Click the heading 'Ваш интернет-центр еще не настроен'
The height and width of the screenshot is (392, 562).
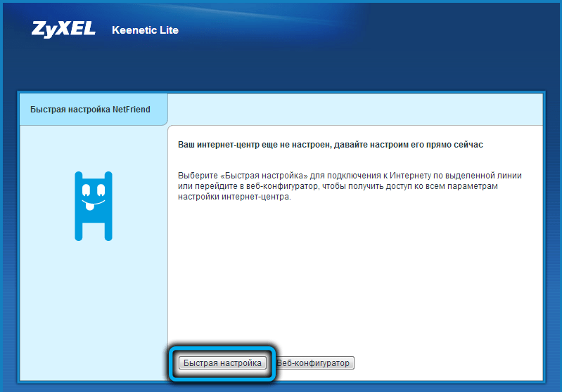(x=331, y=145)
